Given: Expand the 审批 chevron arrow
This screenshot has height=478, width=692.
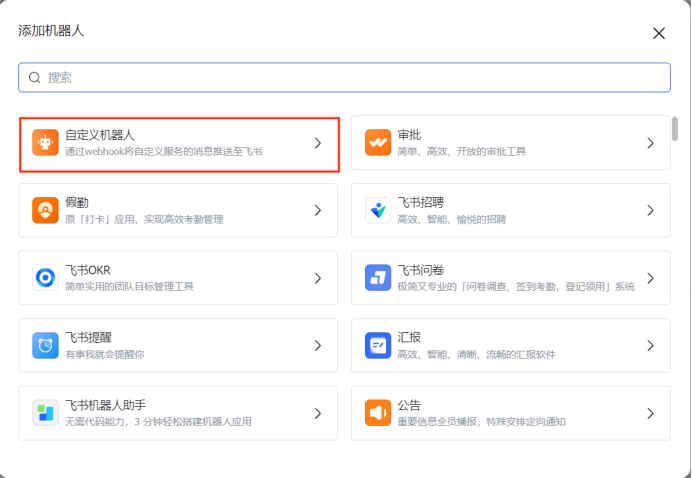Looking at the screenshot, I should tap(650, 143).
